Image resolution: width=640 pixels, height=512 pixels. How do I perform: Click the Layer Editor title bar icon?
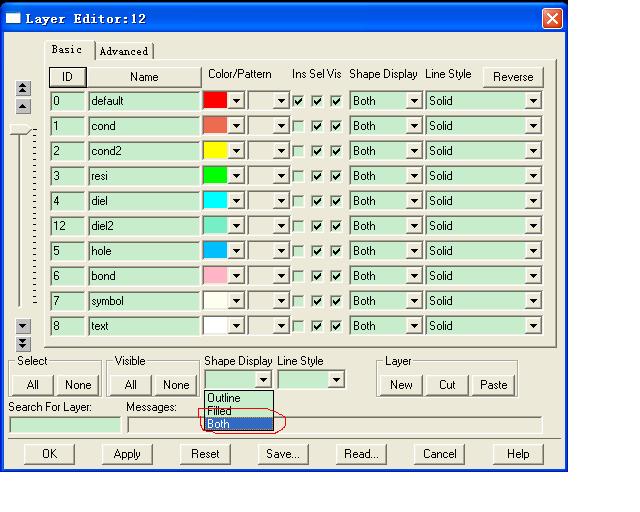[13, 18]
